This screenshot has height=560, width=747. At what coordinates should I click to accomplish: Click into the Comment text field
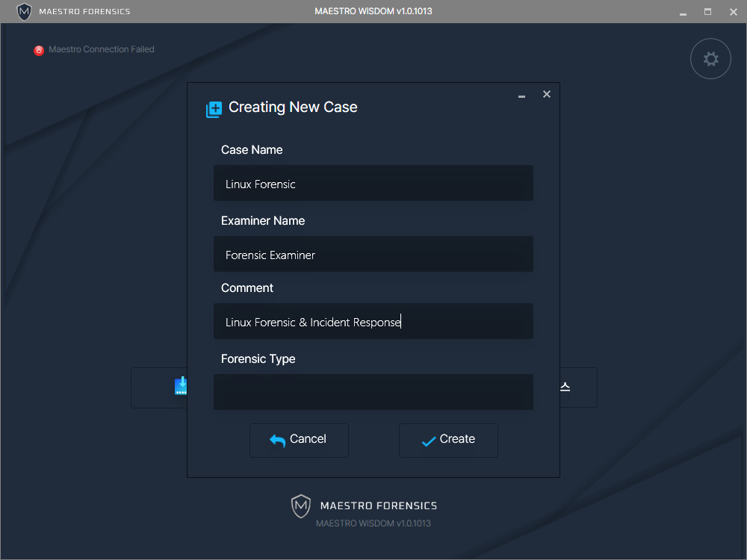[x=373, y=322]
